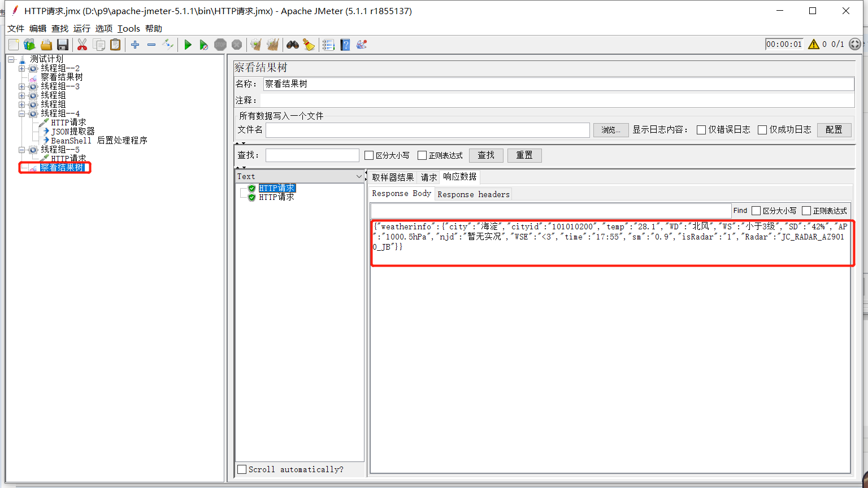868x488 pixels.
Task: Click the blue plus Expand All icon
Action: coord(135,45)
